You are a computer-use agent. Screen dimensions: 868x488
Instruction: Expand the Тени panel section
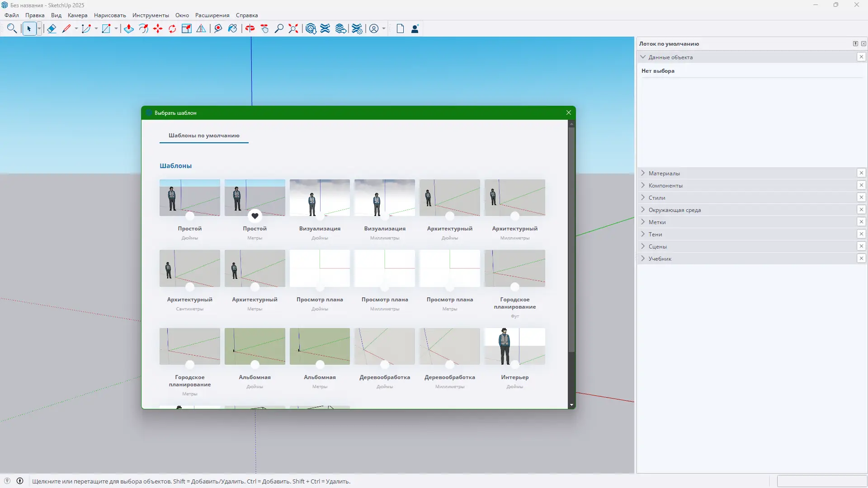coord(643,234)
